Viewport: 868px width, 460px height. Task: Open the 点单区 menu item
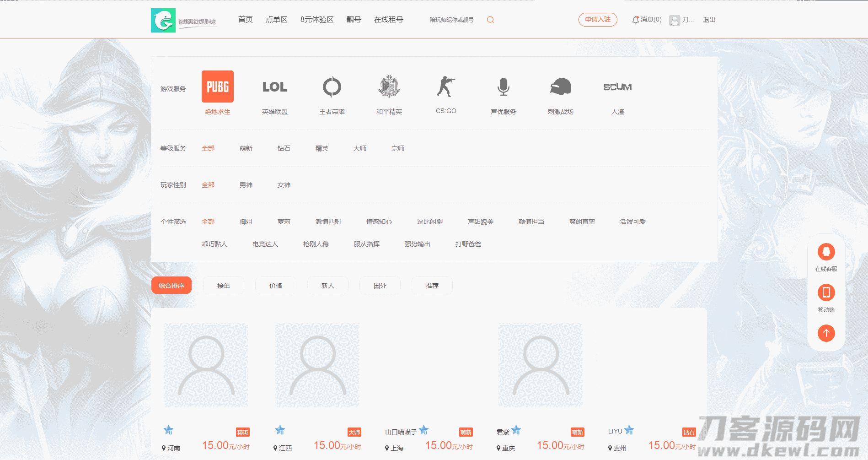pos(277,20)
